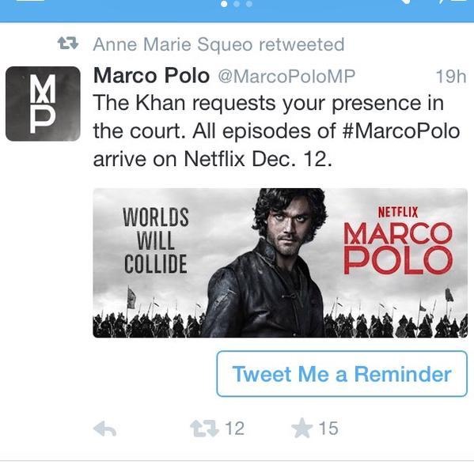474x476 pixels.
Task: Select the first page indicator dot
Action: coord(224,4)
